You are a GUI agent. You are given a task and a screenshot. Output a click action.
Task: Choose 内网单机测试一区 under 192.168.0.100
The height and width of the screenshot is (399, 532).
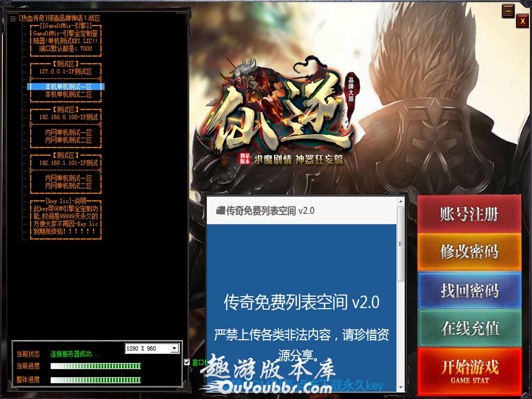pyautogui.click(x=68, y=133)
